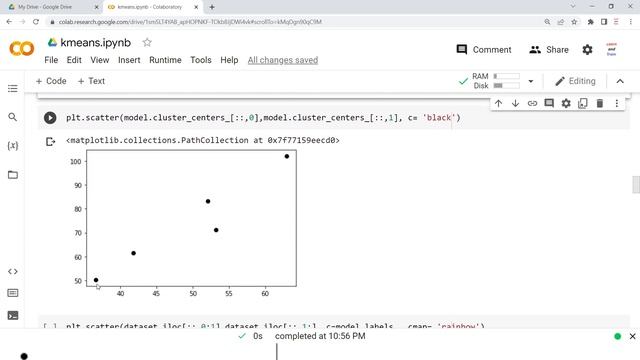Add a new Text cell
This screenshot has width=640, height=360.
pyautogui.click(x=91, y=81)
